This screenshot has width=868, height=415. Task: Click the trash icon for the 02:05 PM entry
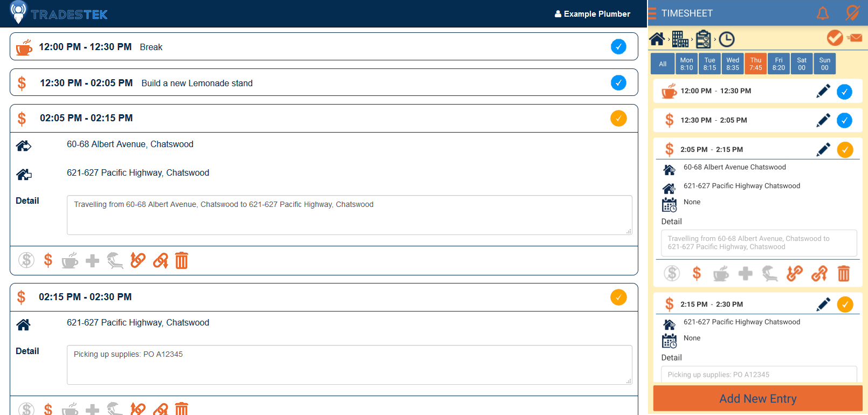(x=182, y=261)
